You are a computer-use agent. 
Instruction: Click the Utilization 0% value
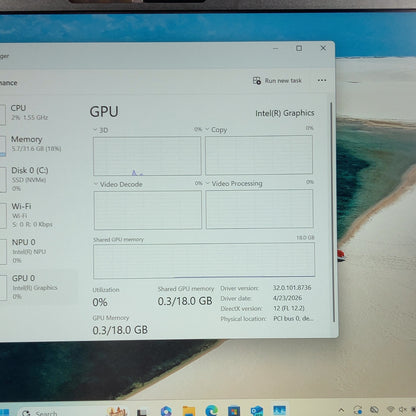tap(100, 302)
